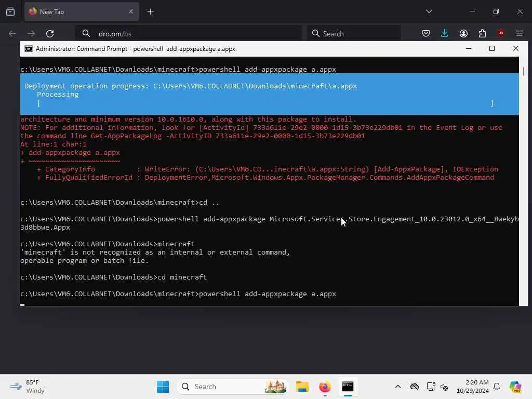This screenshot has width=532, height=399.
Task: Click the Firefox Search box
Action: click(x=354, y=34)
